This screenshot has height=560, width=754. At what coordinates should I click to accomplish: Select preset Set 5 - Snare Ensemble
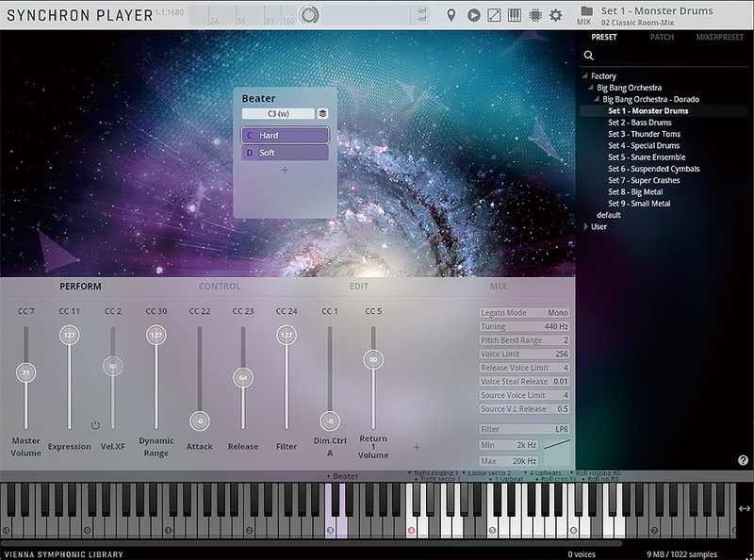(647, 156)
